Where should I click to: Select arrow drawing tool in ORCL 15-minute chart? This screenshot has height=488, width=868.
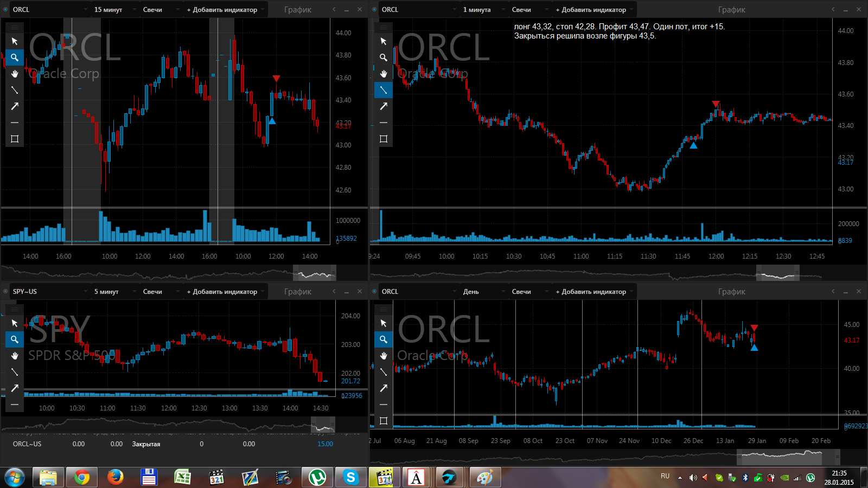tap(15, 106)
